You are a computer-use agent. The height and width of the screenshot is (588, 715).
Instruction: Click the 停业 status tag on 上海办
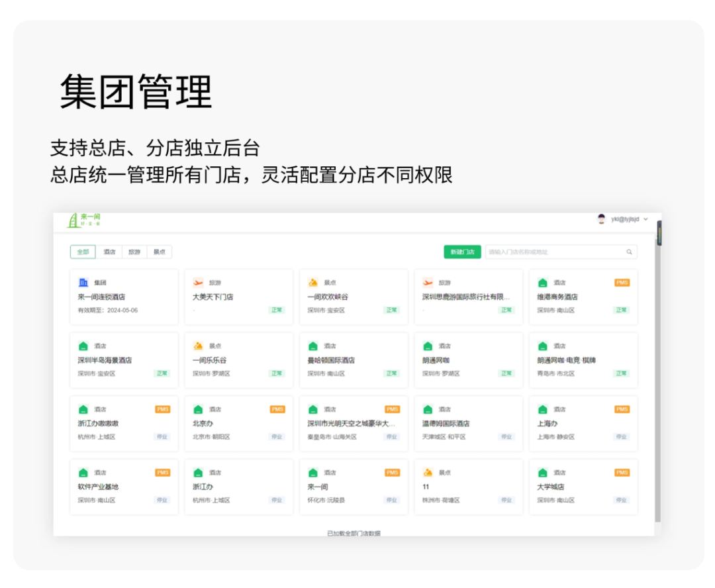point(622,437)
